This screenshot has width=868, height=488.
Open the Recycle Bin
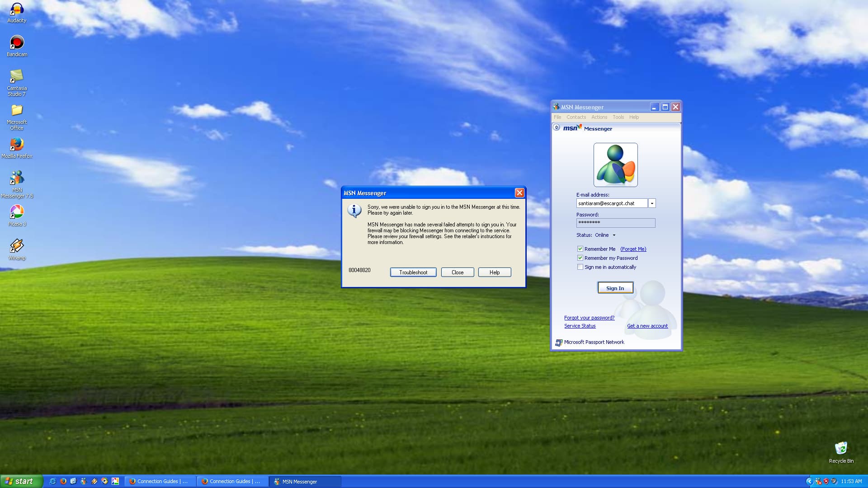tap(841, 449)
